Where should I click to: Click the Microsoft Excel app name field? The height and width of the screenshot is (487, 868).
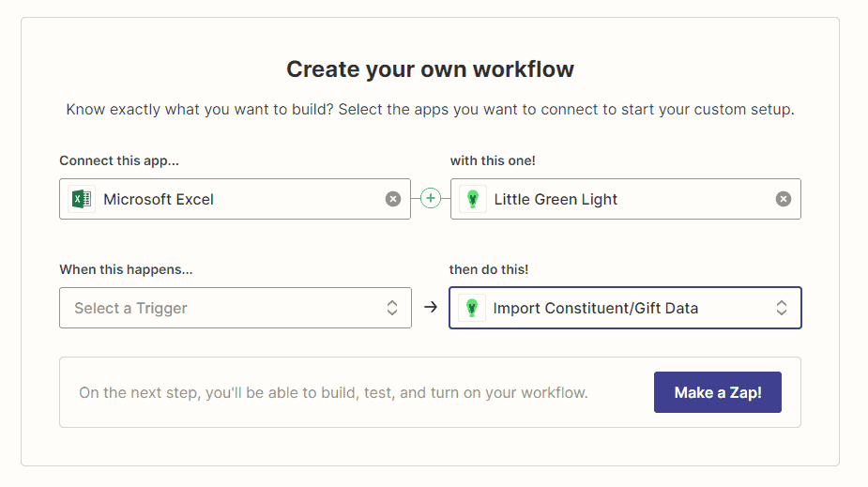[235, 199]
